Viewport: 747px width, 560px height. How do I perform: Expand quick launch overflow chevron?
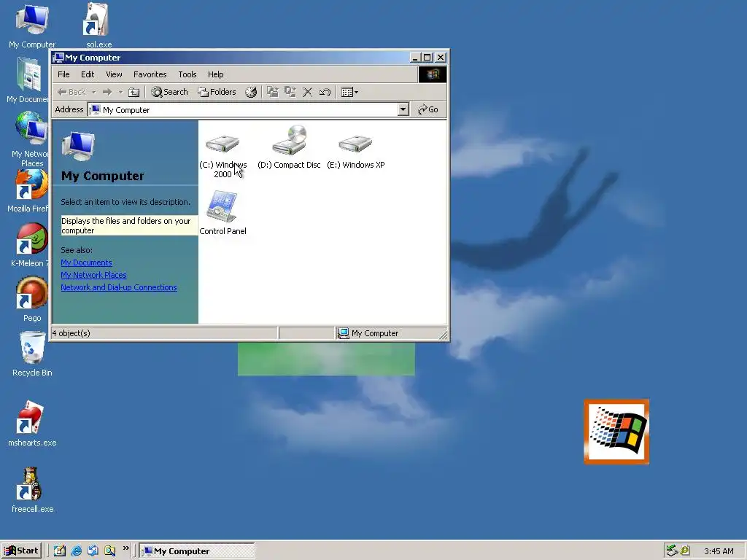coord(125,548)
